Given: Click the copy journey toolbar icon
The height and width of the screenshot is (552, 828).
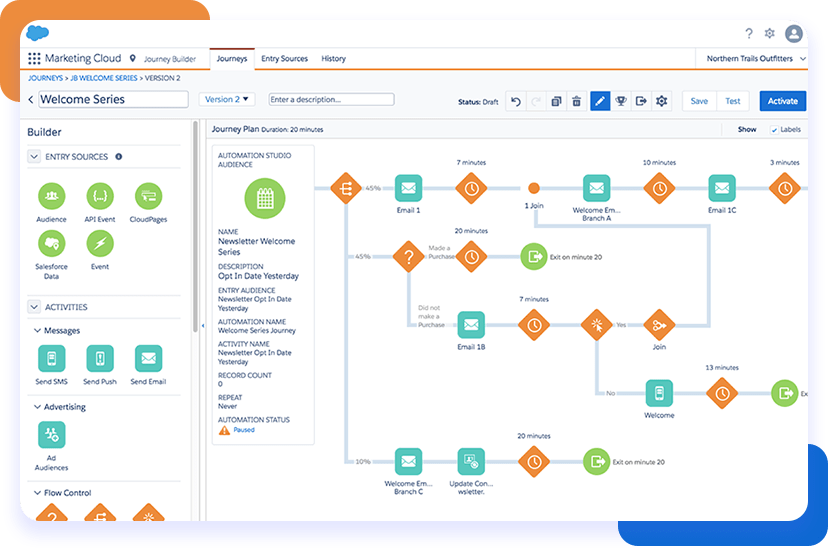Looking at the screenshot, I should [x=556, y=101].
